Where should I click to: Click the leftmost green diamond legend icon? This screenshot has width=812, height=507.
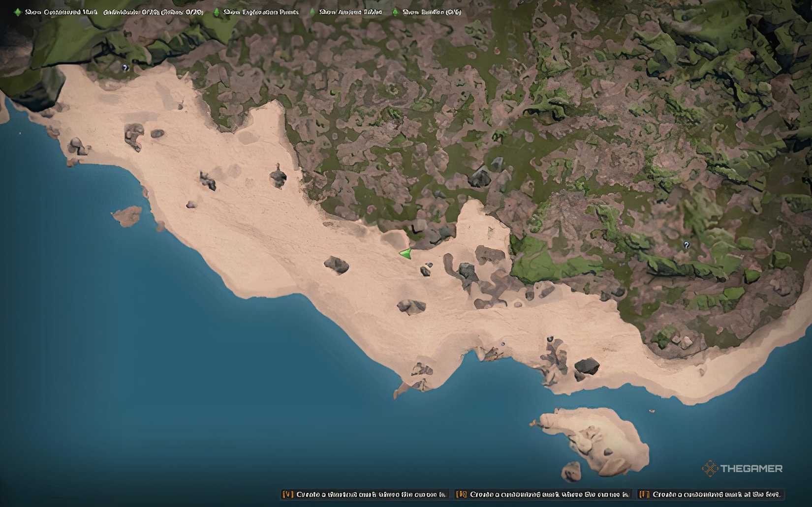(x=18, y=12)
